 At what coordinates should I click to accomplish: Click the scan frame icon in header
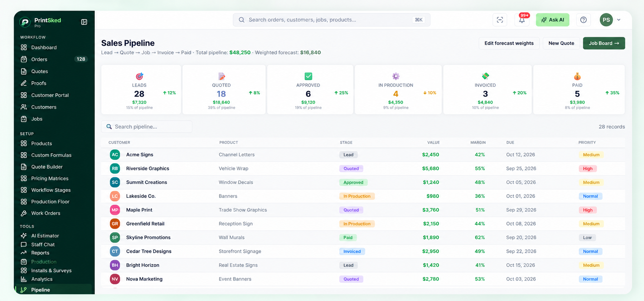[500, 20]
